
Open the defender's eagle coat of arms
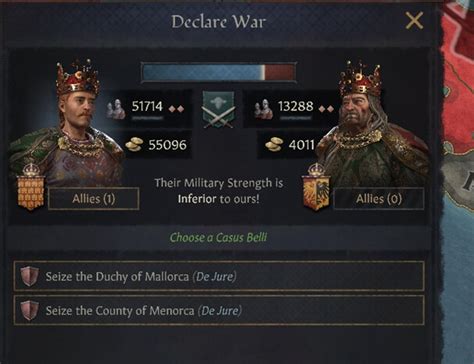[x=316, y=187]
